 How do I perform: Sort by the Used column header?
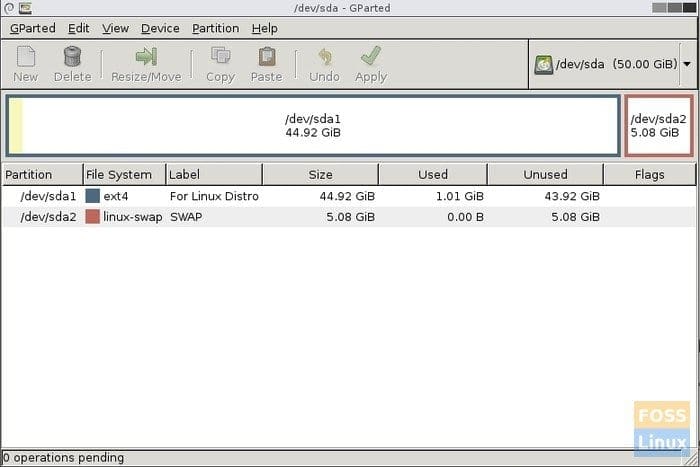click(x=433, y=175)
